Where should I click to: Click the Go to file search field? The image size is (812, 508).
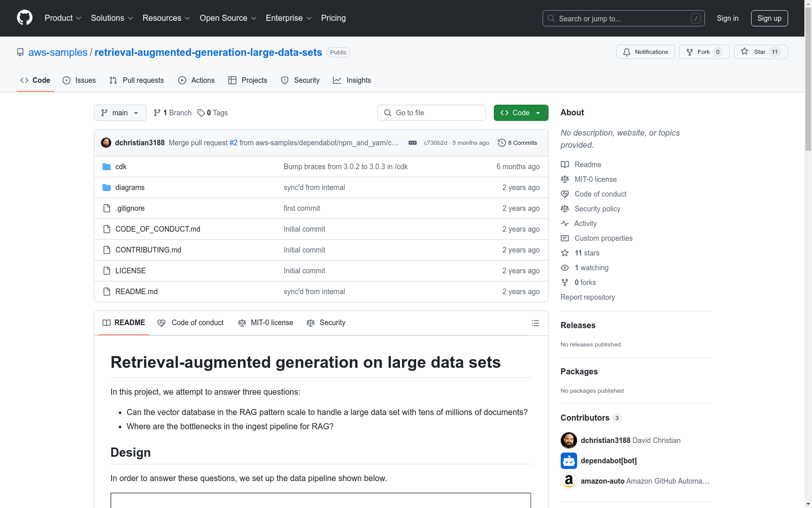pyautogui.click(x=431, y=113)
